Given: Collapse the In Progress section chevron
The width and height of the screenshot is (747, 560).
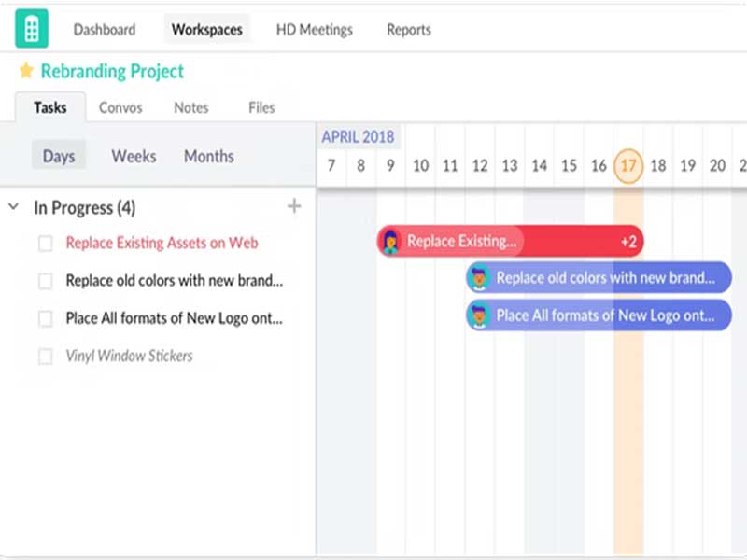Looking at the screenshot, I should (x=13, y=206).
